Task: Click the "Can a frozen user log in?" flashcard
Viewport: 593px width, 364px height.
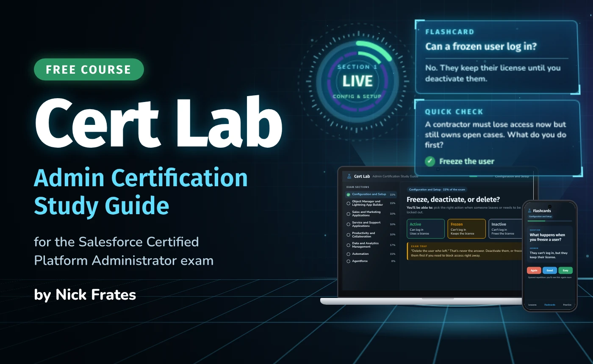Action: 496,56
